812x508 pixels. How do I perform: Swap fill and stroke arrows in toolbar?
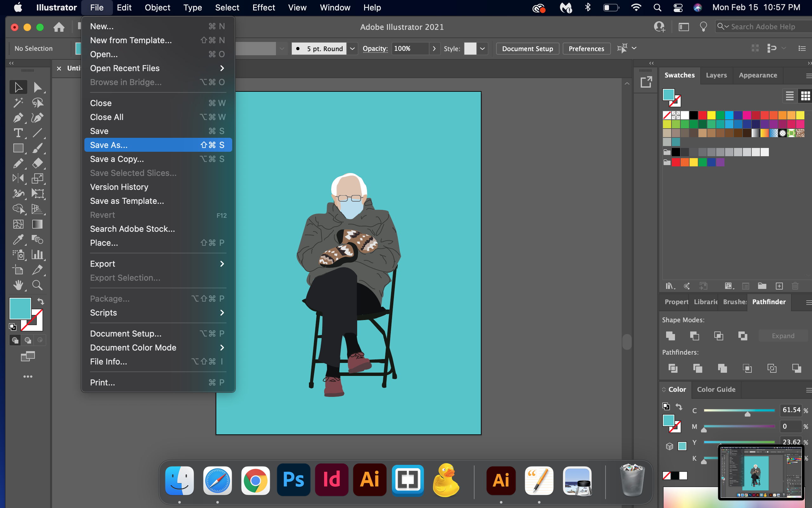click(41, 301)
